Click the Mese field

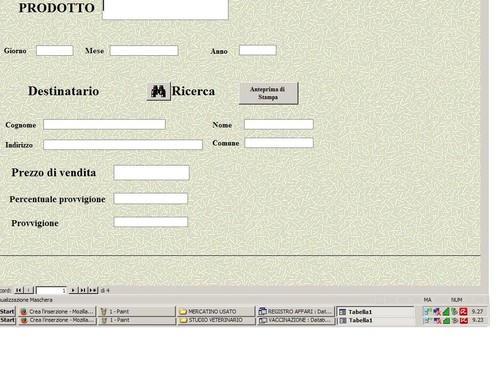tap(144, 51)
